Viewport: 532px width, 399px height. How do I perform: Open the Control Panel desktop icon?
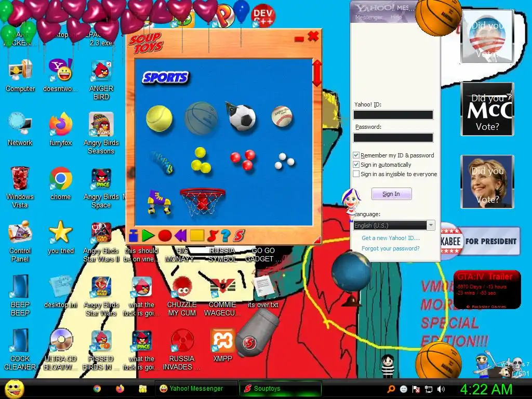[20, 241]
